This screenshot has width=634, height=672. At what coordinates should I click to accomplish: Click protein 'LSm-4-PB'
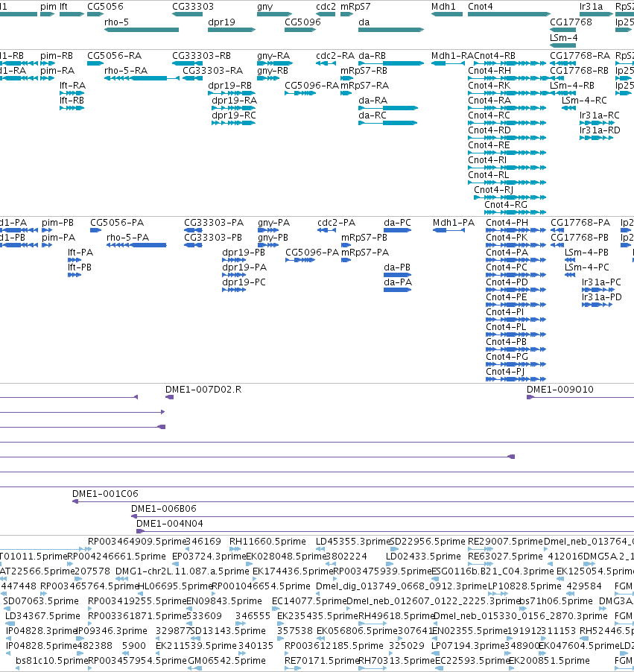(x=586, y=253)
